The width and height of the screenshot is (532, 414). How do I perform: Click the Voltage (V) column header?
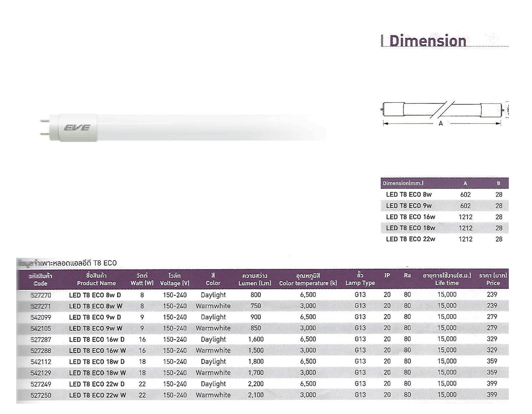(x=174, y=279)
